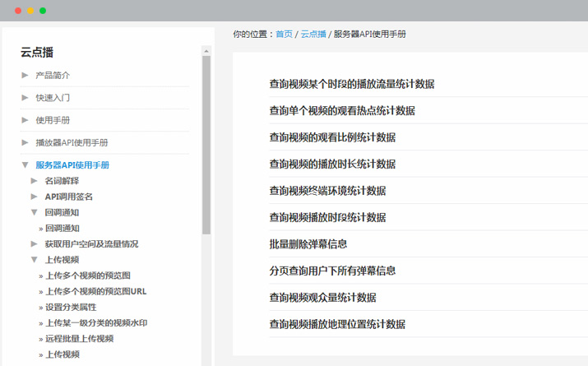Expand the 产品简介 arrow in sidebar
The image size is (588, 366).
[x=25, y=76]
